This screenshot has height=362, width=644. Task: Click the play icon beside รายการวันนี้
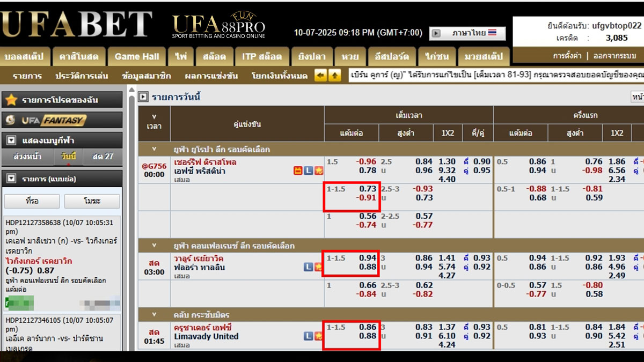[143, 97]
